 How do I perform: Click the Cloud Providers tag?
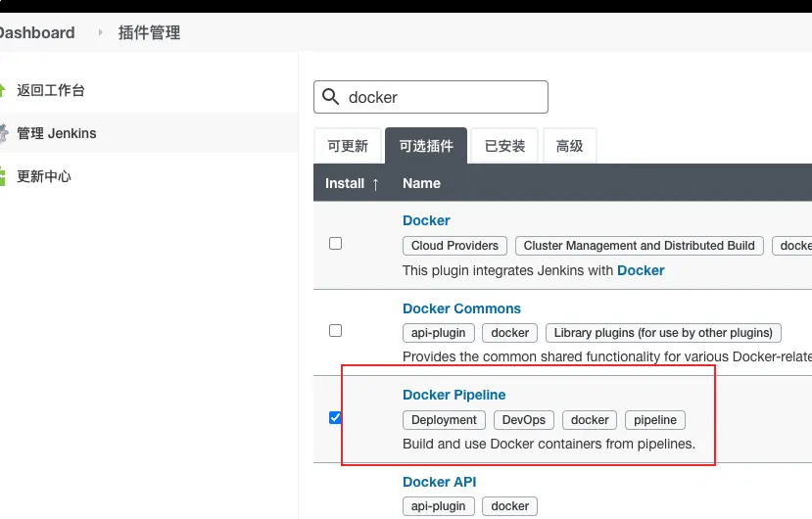[454, 246]
